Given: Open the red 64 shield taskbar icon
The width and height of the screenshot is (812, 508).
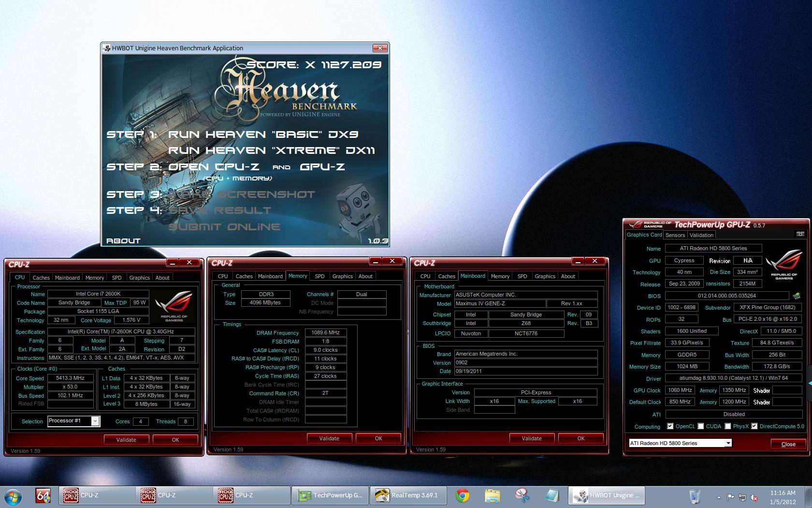Looking at the screenshot, I should 43,495.
